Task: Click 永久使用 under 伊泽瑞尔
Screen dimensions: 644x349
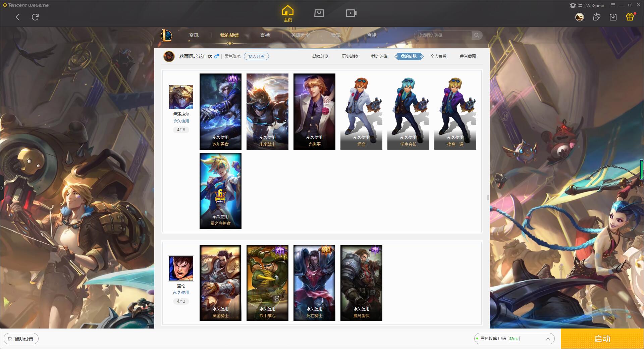Action: [x=181, y=121]
